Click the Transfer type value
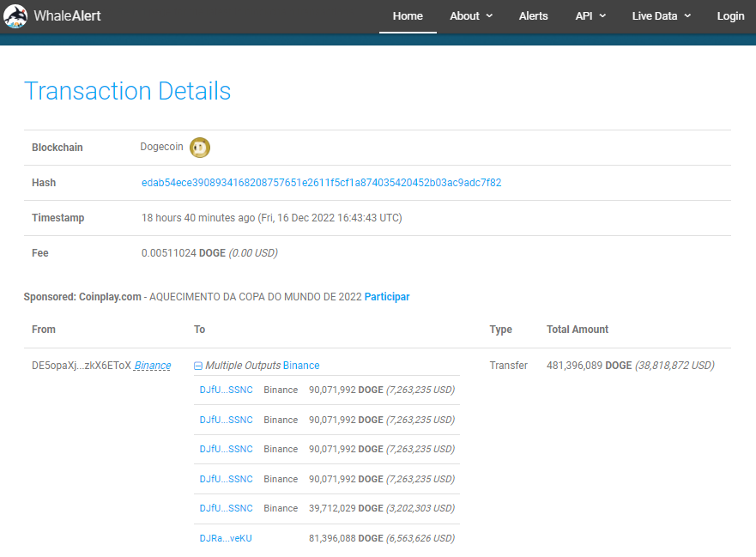This screenshot has width=756, height=557. pos(508,366)
